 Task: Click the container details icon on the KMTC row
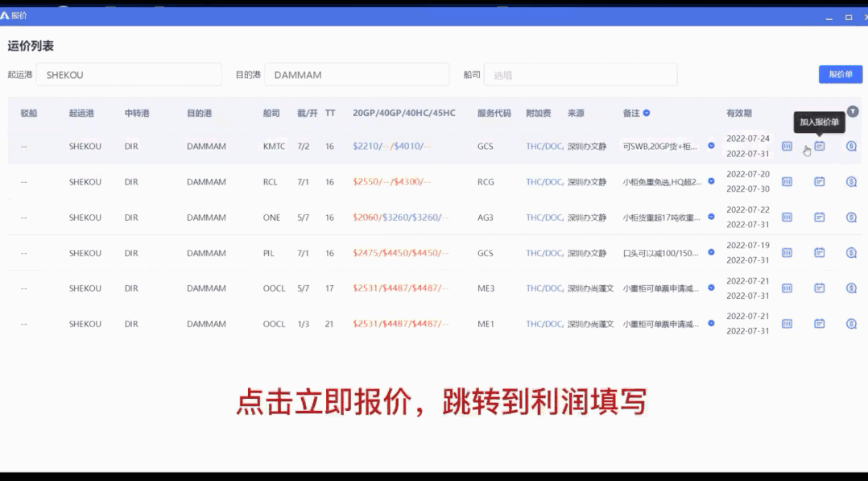tap(787, 146)
